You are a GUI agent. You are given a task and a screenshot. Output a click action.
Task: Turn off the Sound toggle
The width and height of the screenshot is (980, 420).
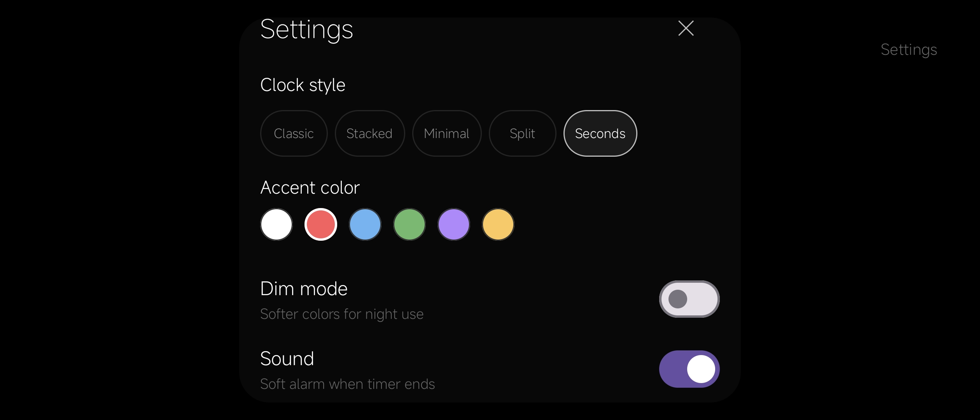pyautogui.click(x=689, y=369)
